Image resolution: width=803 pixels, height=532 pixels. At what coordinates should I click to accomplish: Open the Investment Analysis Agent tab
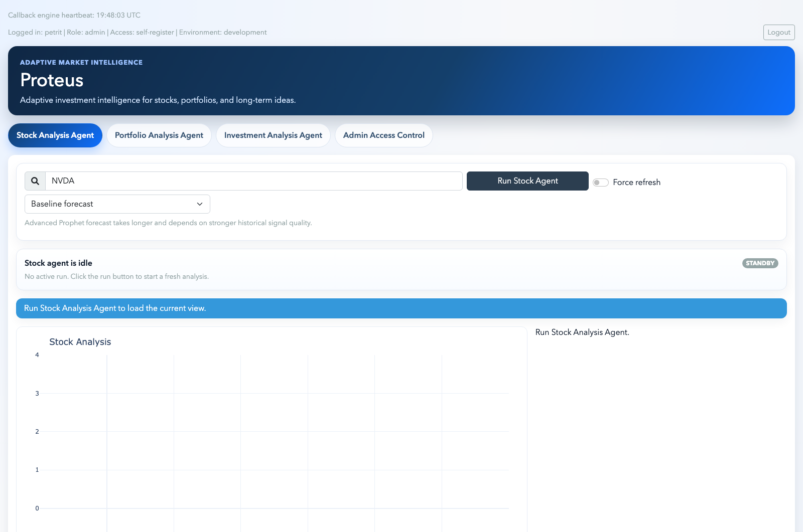point(273,135)
